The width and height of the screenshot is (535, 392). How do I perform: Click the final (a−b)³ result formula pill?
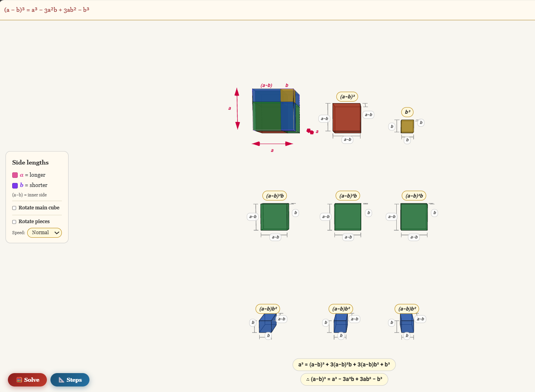[344, 379]
